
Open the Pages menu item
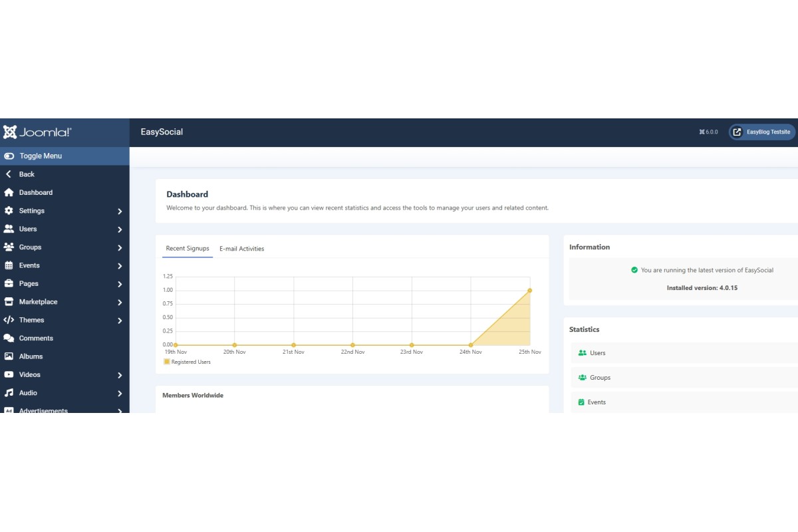(x=29, y=284)
